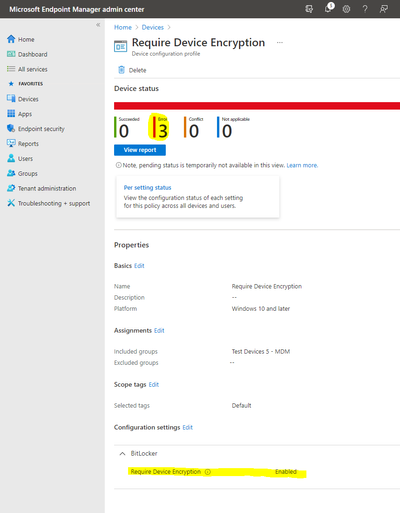Open the feedback person icon in header

tap(384, 9)
